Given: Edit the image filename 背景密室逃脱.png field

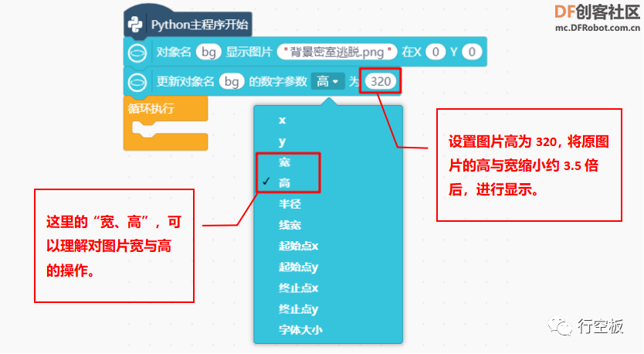Looking at the screenshot, I should coord(337,52).
